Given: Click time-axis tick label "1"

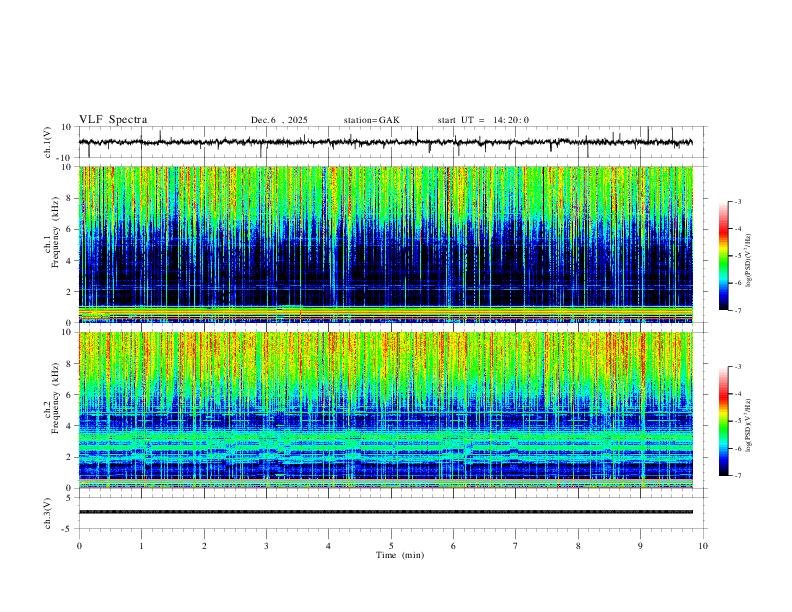Looking at the screenshot, I should 142,546.
